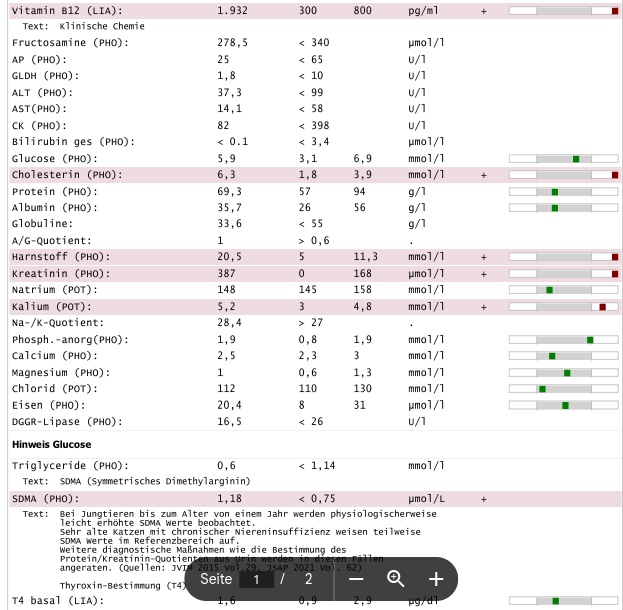Click the Kreatinin range indicator bar
623x610 pixels.
tap(563, 274)
